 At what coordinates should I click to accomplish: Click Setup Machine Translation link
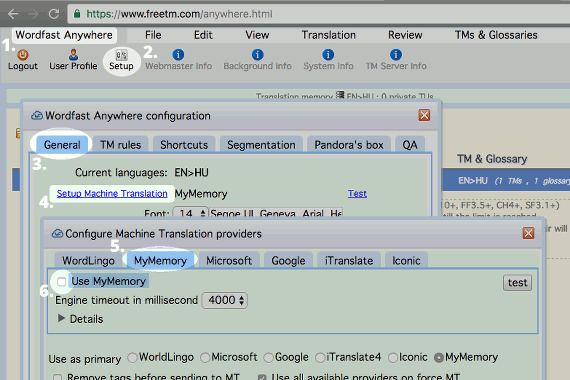click(x=112, y=193)
